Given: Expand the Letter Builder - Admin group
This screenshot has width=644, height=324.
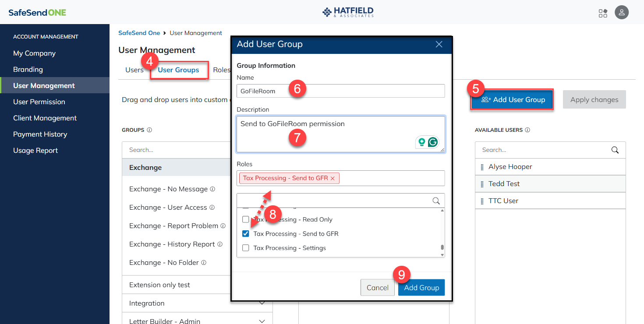Looking at the screenshot, I should [262, 321].
